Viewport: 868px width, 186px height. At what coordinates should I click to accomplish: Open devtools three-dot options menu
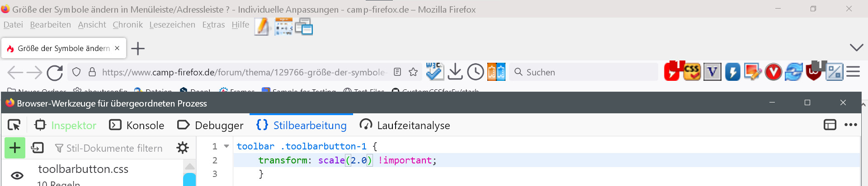[x=850, y=125]
